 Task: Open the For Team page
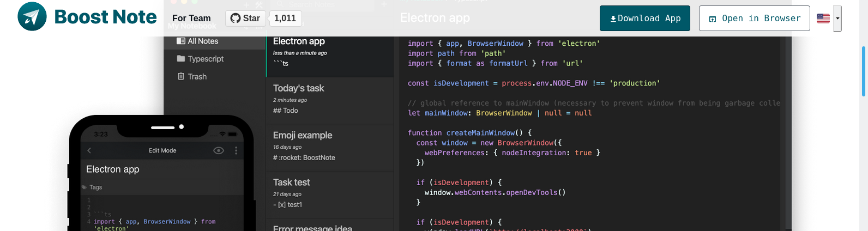(191, 18)
